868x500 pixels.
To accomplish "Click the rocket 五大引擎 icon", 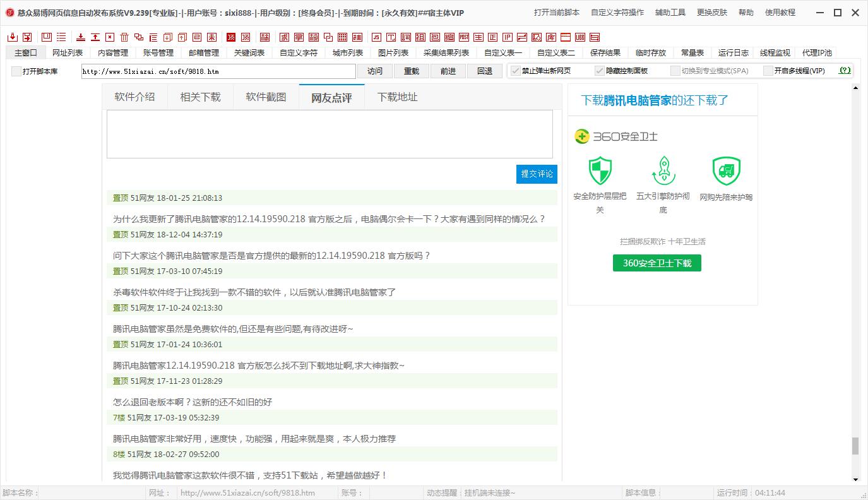I will click(663, 170).
